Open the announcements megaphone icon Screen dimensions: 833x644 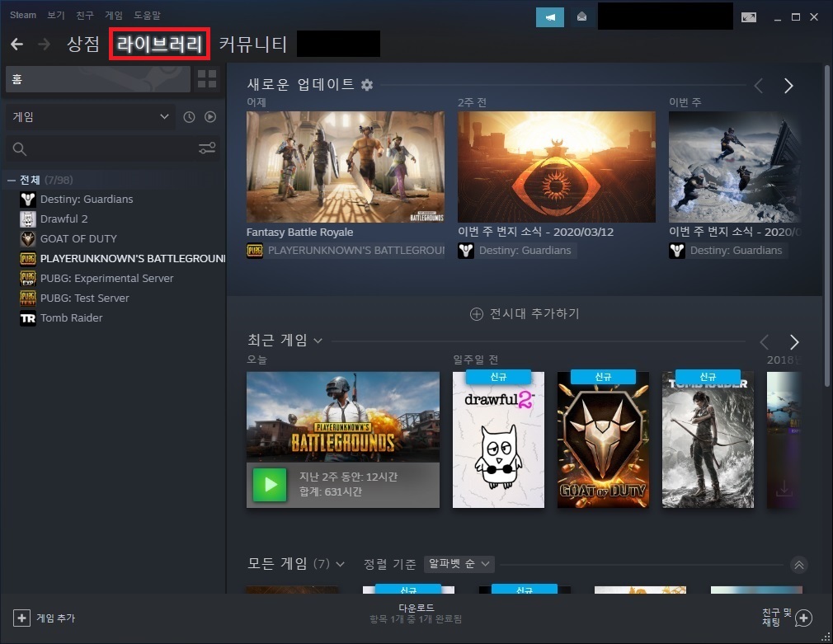(550, 17)
